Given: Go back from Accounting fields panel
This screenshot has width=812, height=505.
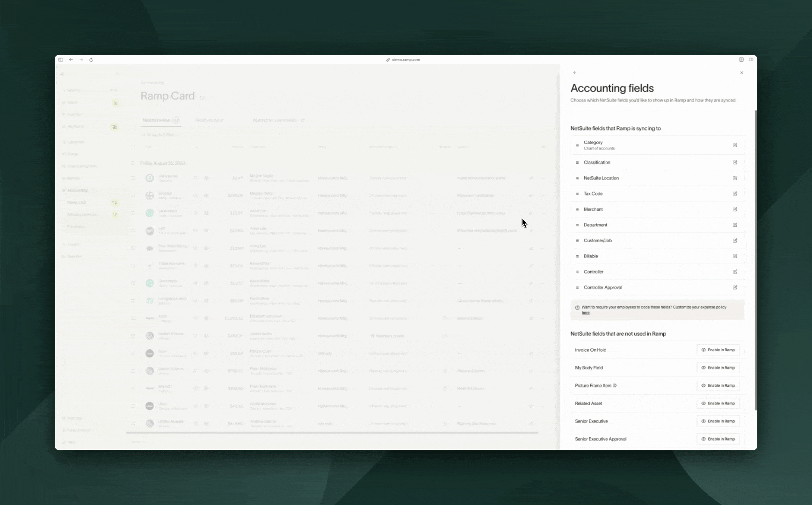Looking at the screenshot, I should (x=574, y=72).
